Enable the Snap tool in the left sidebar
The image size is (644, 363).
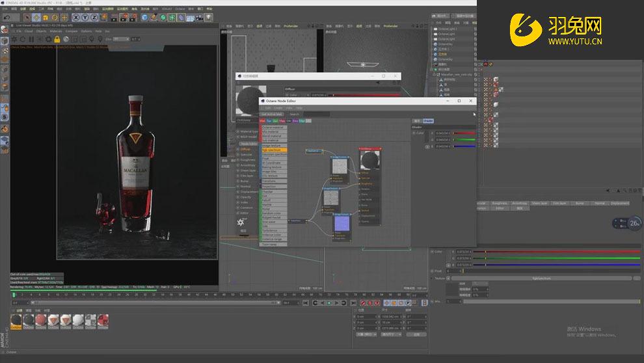click(x=5, y=117)
